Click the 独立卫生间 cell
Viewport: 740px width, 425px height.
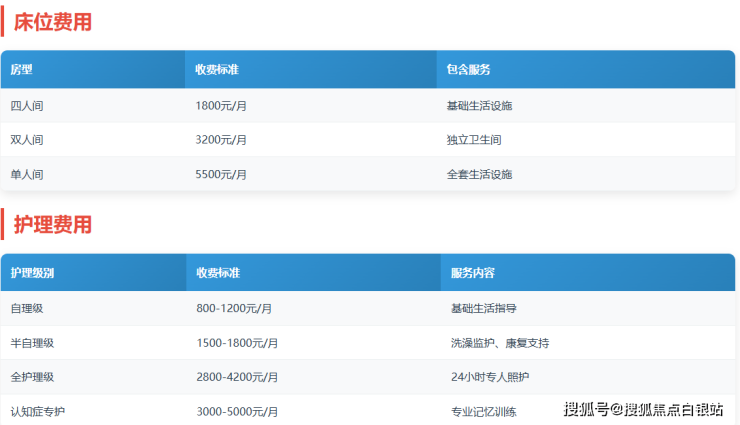tap(473, 139)
